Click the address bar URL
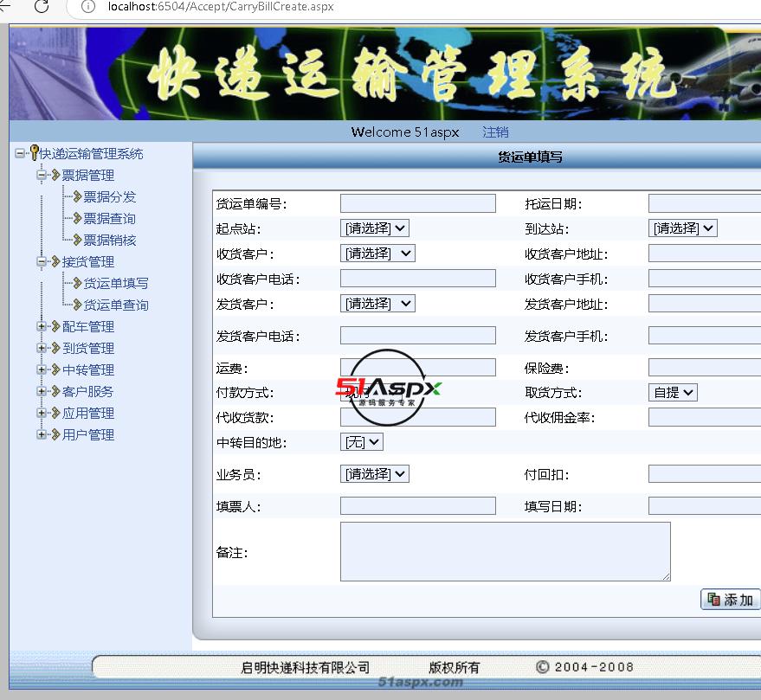 tap(221, 7)
